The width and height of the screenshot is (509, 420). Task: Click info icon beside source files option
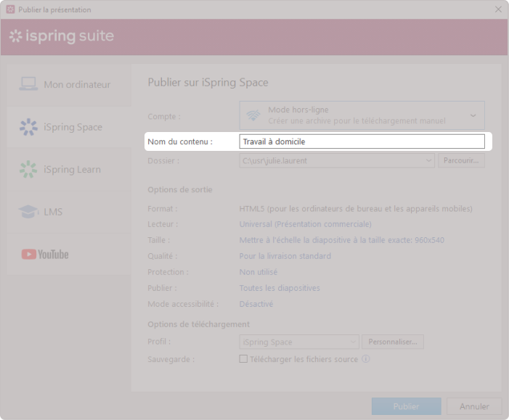pos(366,359)
